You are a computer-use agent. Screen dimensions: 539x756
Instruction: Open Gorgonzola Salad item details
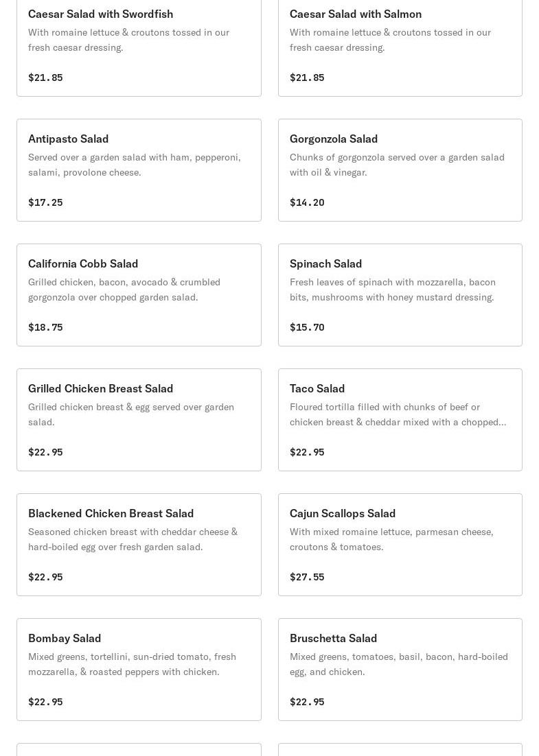coord(400,170)
